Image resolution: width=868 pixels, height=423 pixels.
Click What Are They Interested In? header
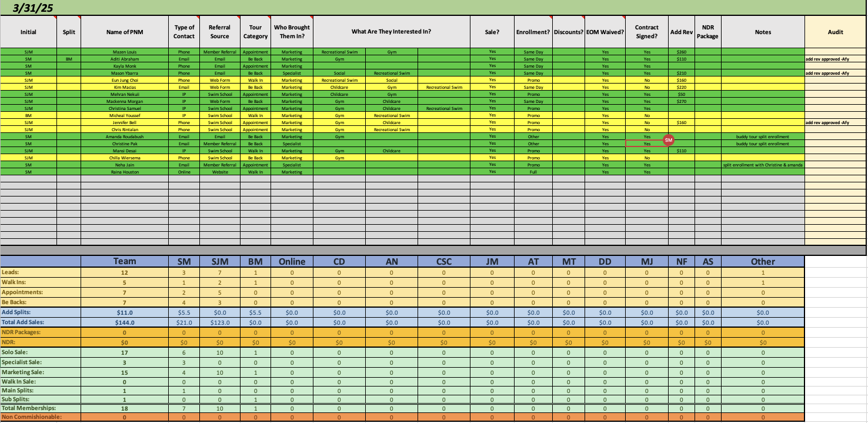(391, 32)
